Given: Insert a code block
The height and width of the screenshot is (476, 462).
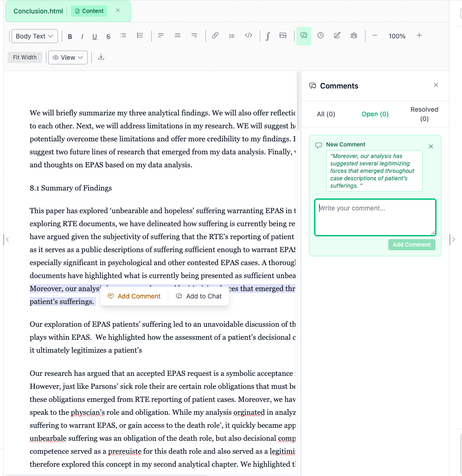Looking at the screenshot, I should [x=249, y=36].
